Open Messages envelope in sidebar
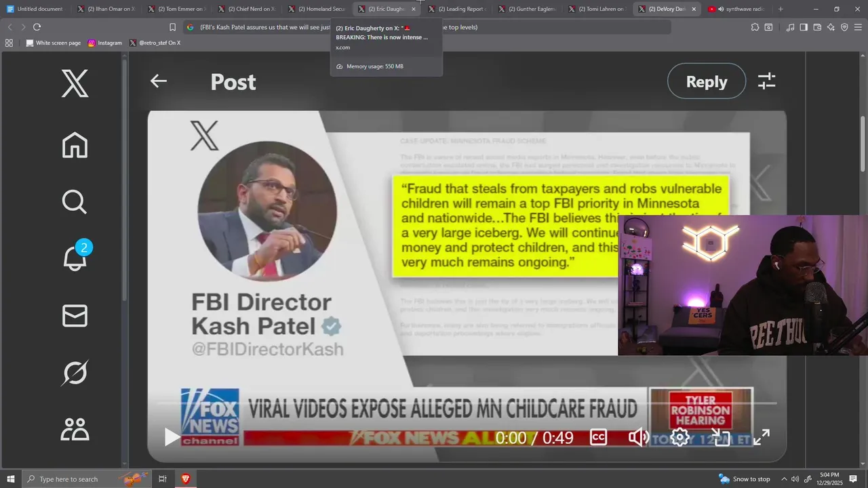 click(x=75, y=316)
